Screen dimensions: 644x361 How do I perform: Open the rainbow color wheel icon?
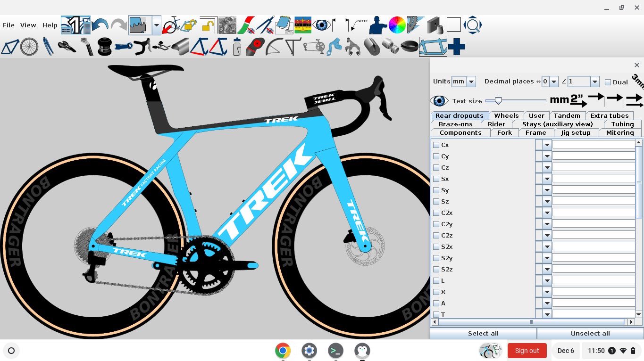coord(397,25)
